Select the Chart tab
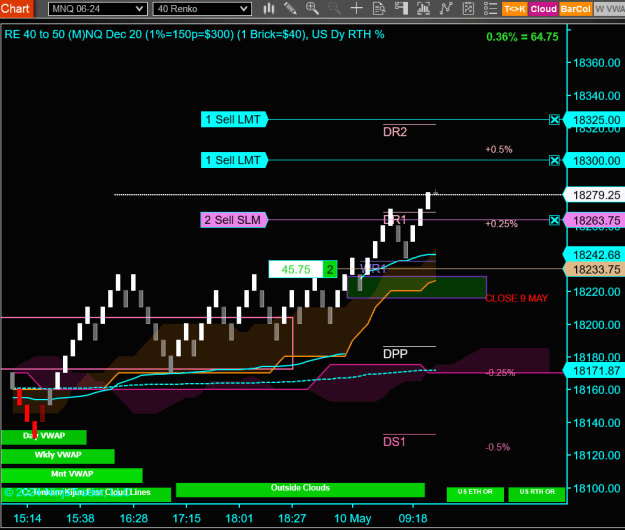This screenshot has width=625, height=530. click(x=16, y=8)
